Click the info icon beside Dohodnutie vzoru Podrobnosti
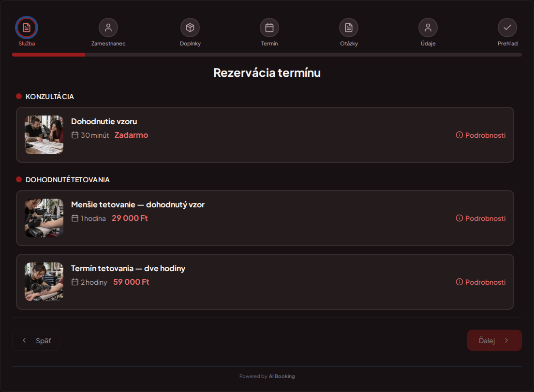 [x=460, y=135]
